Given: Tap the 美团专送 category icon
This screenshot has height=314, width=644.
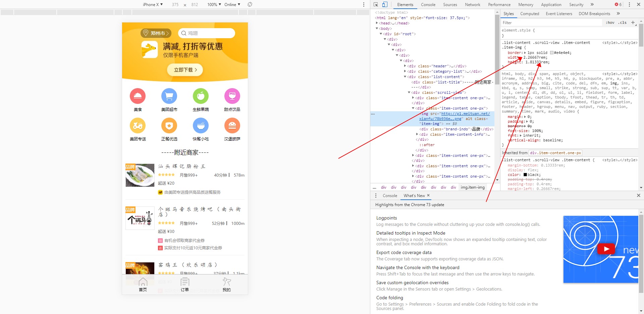Looking at the screenshot, I should pos(138,126).
